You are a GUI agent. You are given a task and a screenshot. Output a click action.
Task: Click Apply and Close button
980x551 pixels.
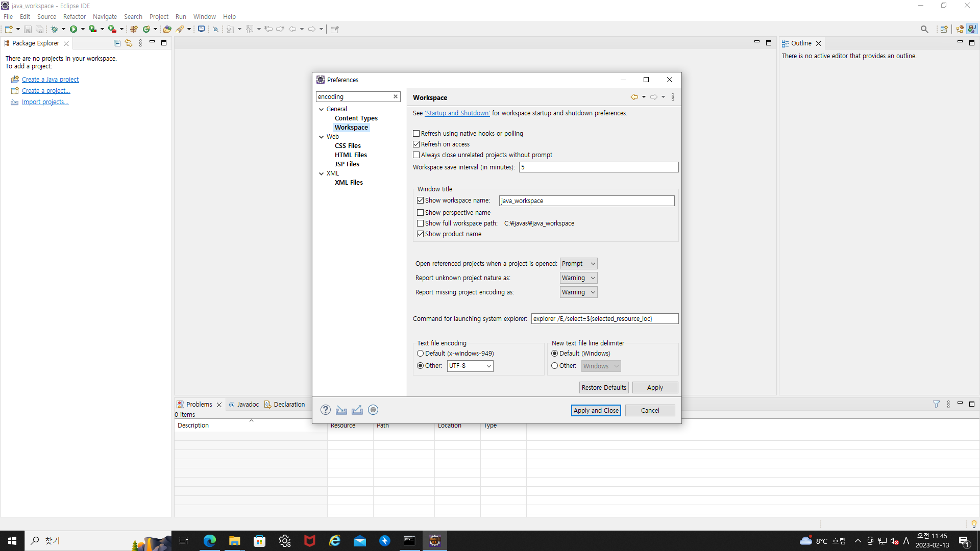596,411
